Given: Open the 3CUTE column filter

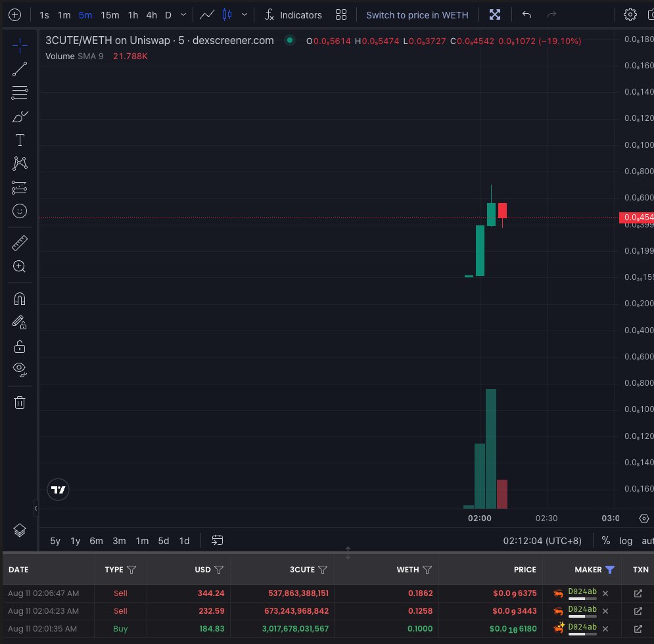Looking at the screenshot, I should click(x=323, y=570).
